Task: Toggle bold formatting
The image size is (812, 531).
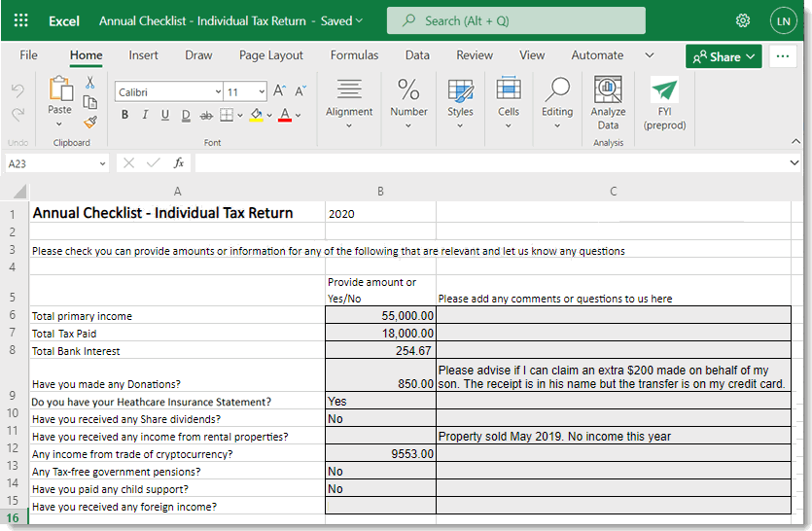Action: coord(124,115)
